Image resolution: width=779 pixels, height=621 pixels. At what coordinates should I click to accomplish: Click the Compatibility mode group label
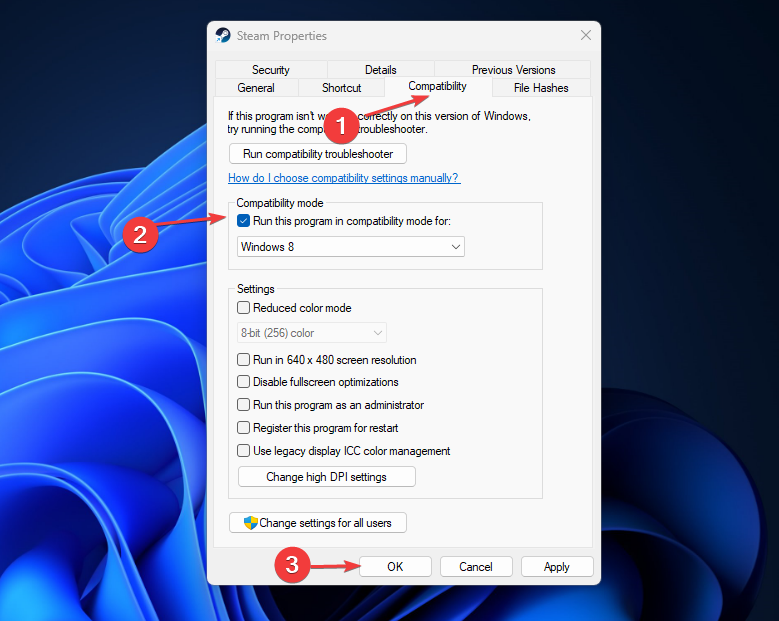280,203
